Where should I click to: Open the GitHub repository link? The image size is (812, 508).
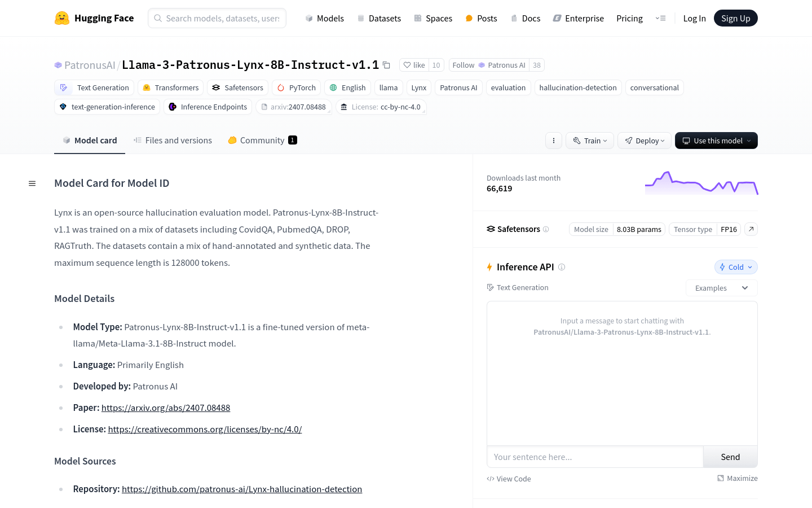(x=242, y=489)
